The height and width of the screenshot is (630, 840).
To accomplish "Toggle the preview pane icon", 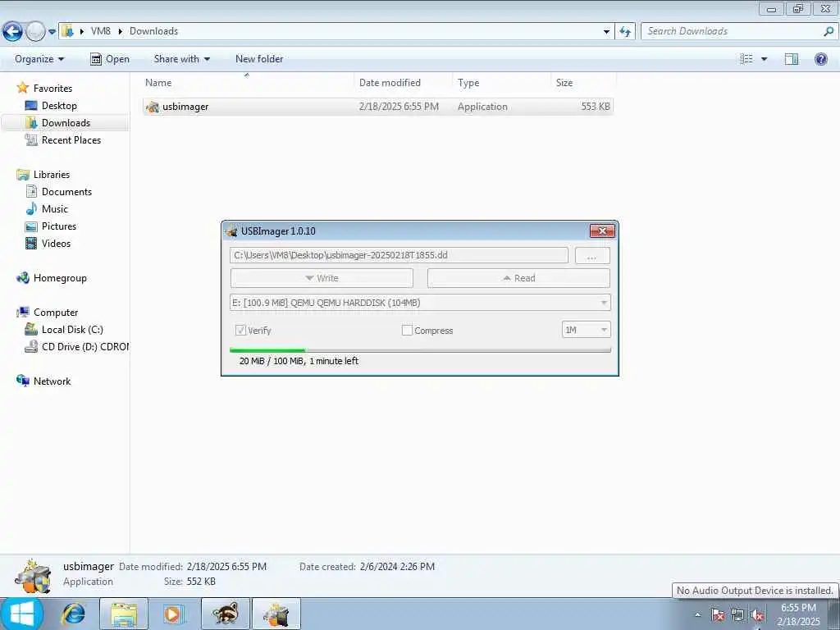I will [x=792, y=59].
